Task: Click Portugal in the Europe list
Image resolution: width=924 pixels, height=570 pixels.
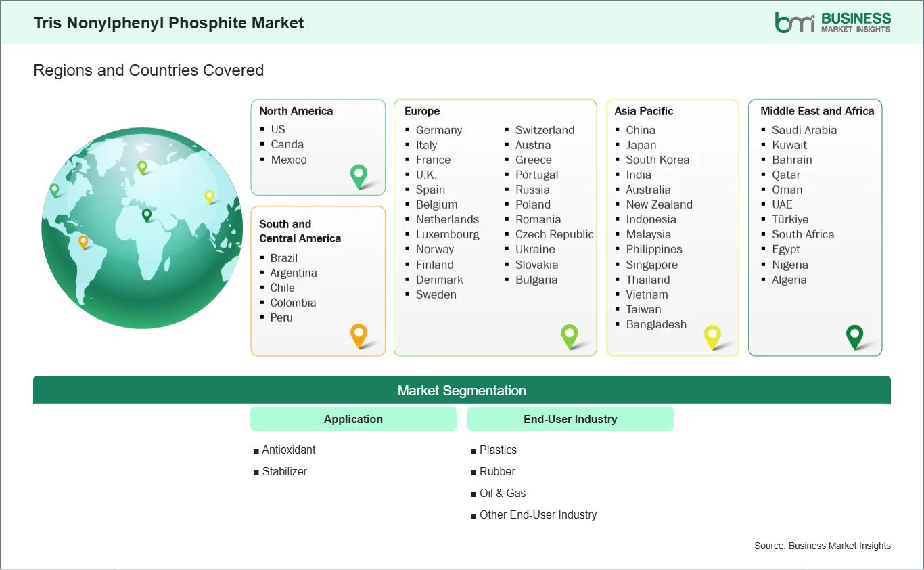Action: pos(537,175)
